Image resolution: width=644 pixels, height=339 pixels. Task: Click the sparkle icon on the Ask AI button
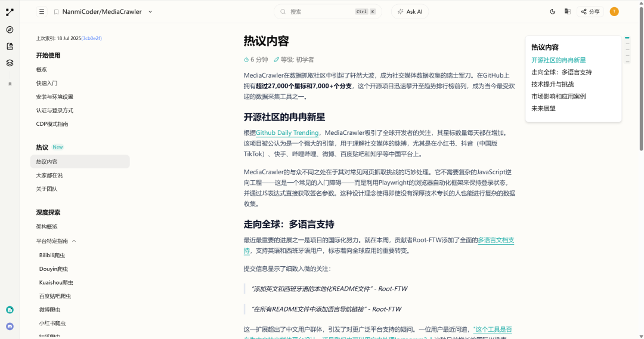[401, 11]
